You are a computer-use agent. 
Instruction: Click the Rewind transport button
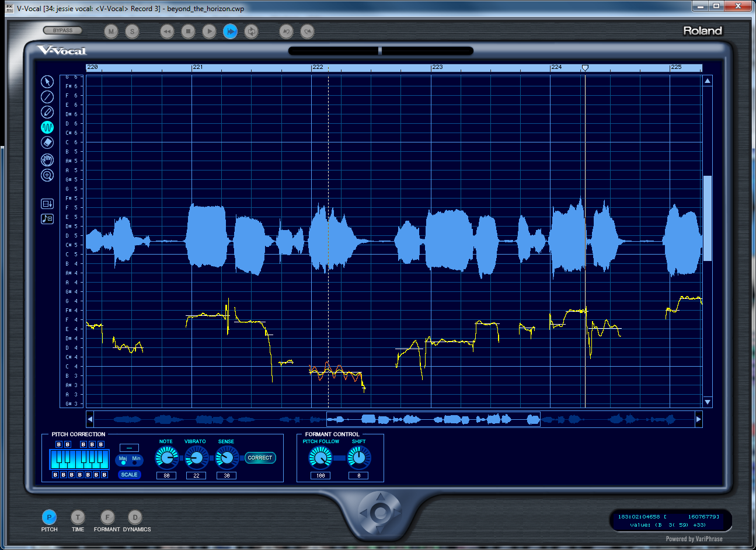click(x=167, y=32)
